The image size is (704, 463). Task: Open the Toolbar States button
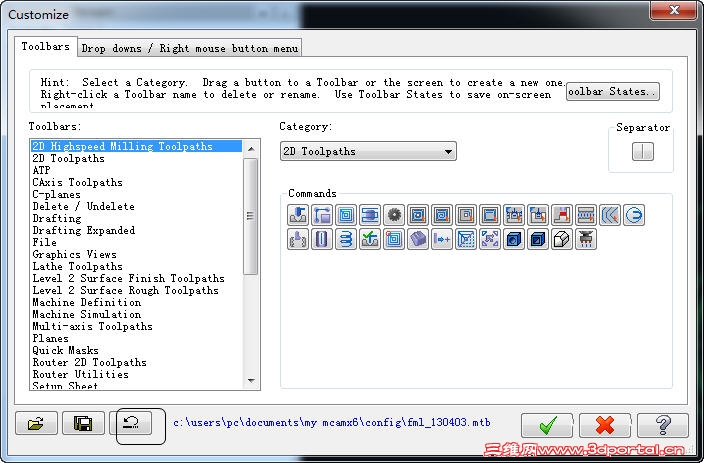coord(613,92)
